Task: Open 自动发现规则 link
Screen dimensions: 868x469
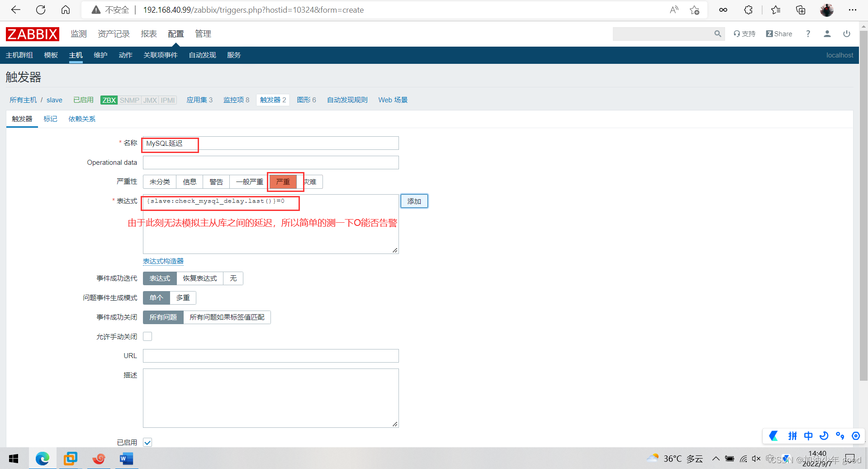Action: pyautogui.click(x=347, y=100)
